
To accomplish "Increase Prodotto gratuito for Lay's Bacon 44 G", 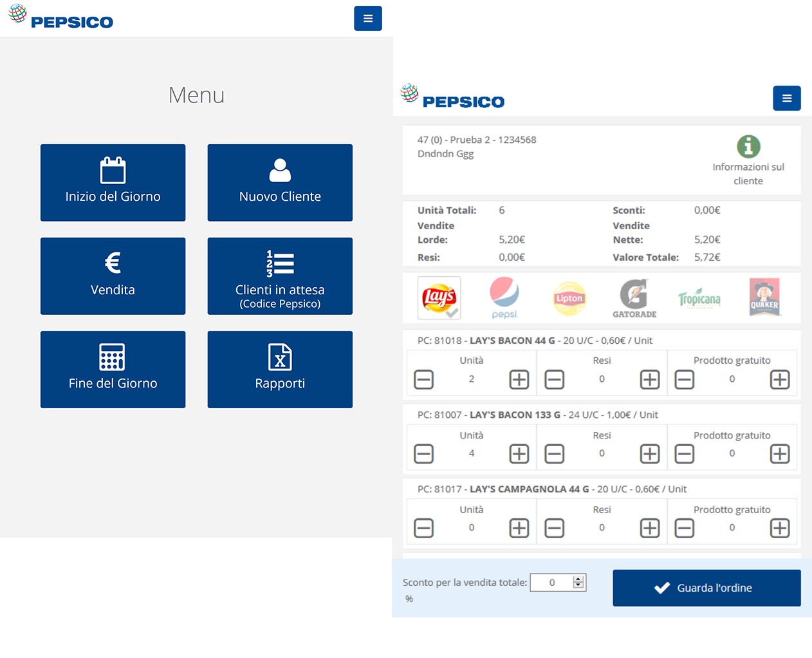I will point(780,380).
